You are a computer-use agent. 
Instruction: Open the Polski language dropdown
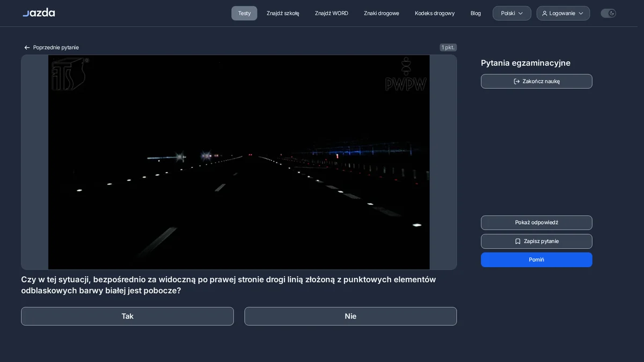512,13
